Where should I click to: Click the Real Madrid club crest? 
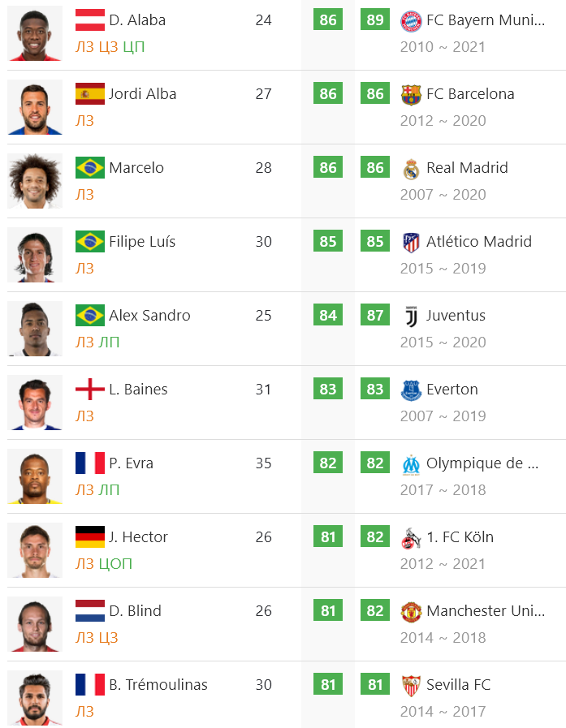tap(411, 169)
